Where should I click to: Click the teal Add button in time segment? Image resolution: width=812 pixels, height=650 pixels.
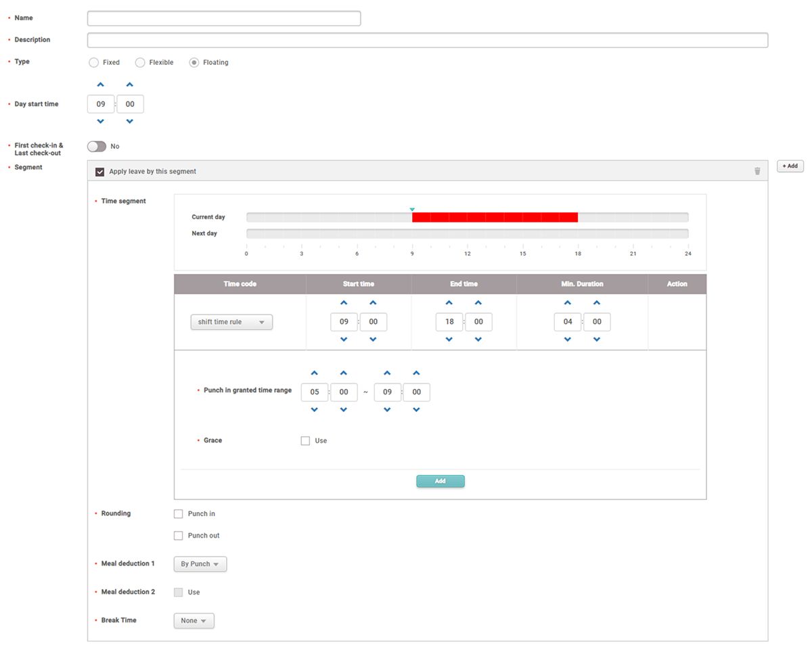coord(441,482)
